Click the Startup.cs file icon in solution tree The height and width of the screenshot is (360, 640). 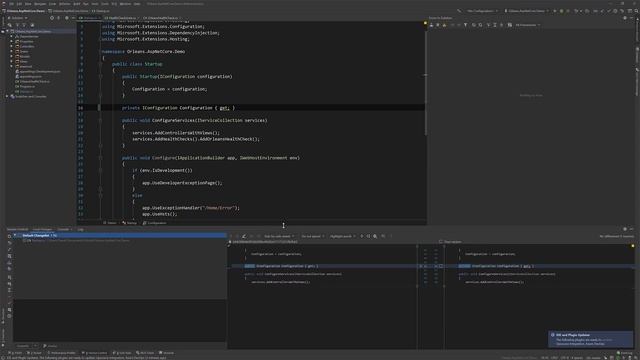(17, 91)
